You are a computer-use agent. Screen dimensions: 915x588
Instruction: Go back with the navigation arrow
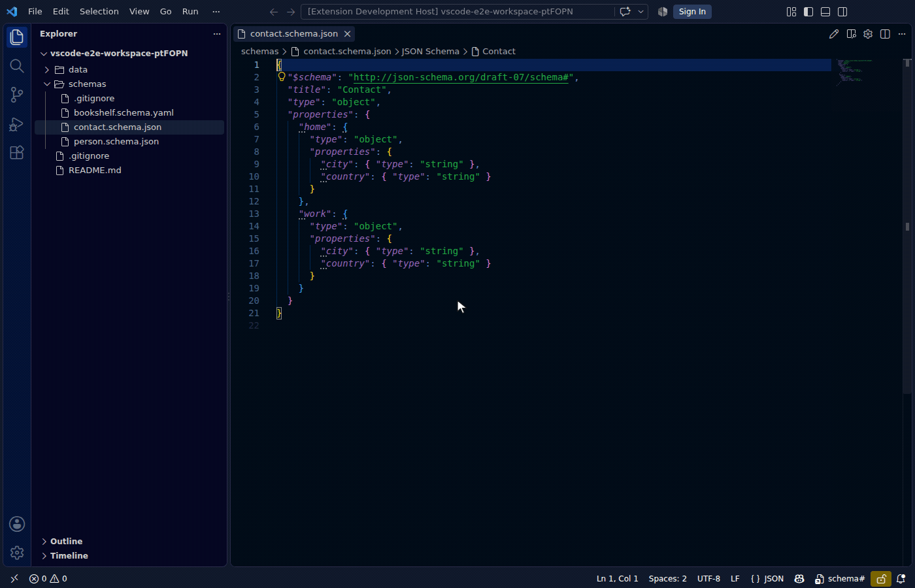274,12
